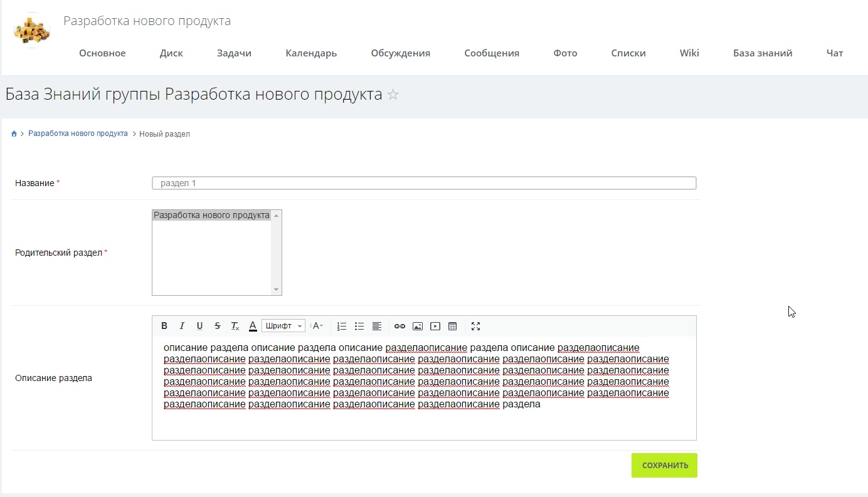Clear text formatting with the Tx icon

(235, 326)
